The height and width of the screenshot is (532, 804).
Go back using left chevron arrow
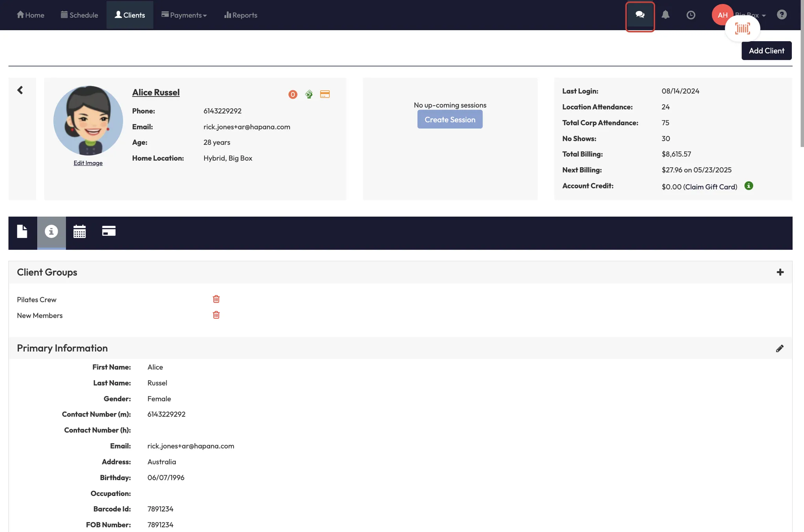pos(20,90)
